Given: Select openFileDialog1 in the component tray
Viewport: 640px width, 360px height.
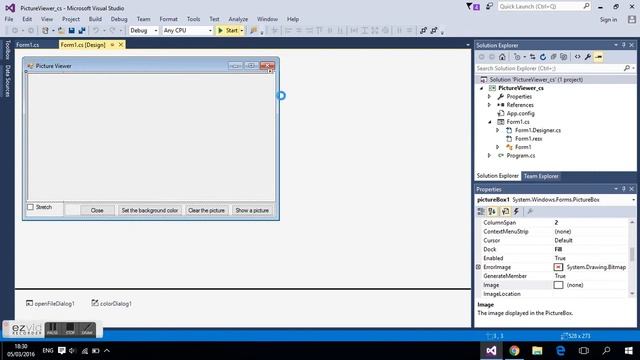Looking at the screenshot, I should pyautogui.click(x=50, y=304).
